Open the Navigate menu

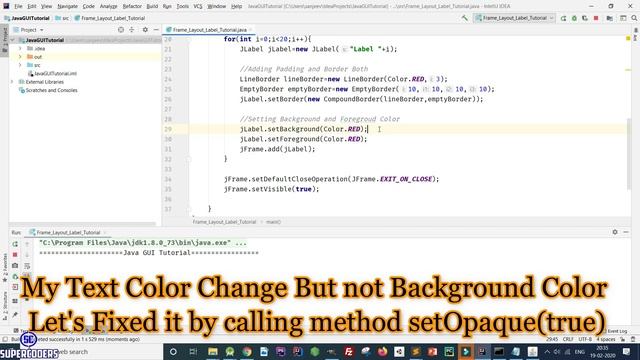click(67, 6)
